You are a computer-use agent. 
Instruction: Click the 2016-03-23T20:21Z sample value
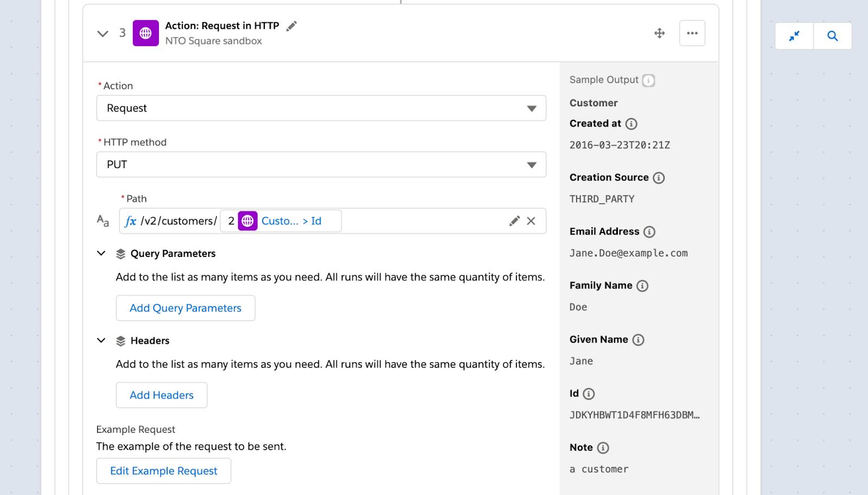(x=620, y=145)
